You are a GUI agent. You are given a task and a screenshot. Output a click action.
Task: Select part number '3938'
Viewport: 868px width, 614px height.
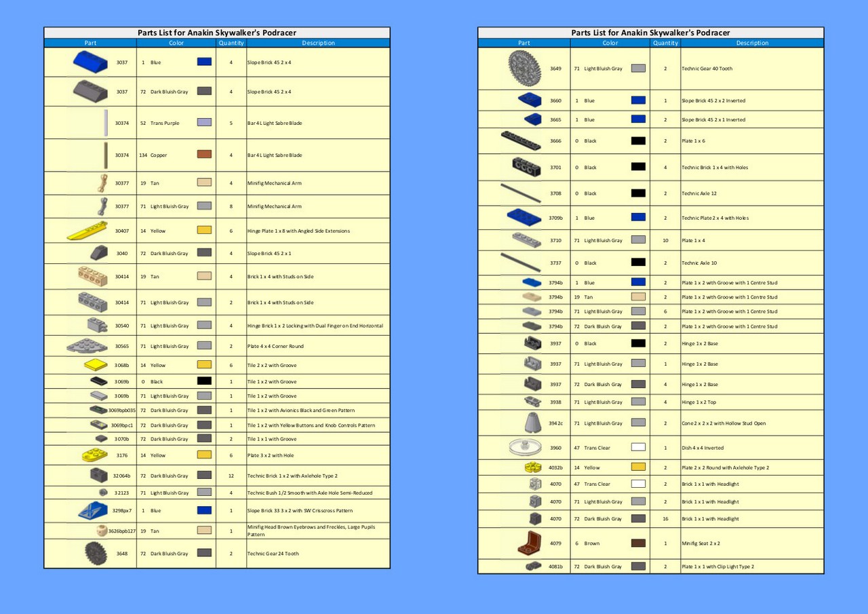tap(555, 402)
